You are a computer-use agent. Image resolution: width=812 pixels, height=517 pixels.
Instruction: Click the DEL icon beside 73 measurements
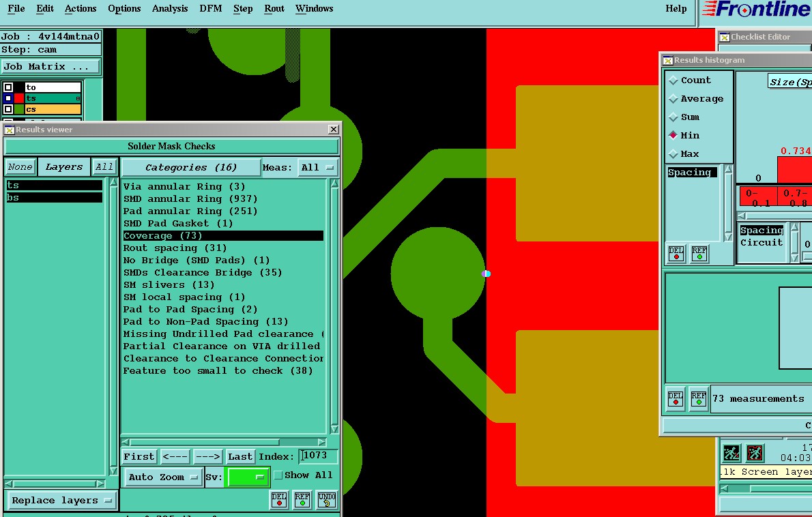tap(676, 398)
